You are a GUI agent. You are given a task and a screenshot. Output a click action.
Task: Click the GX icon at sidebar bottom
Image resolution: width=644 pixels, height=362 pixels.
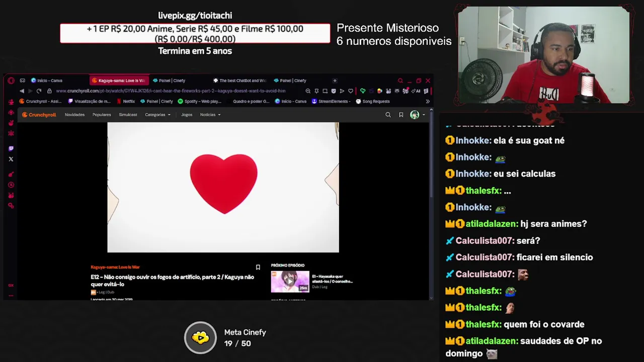(x=11, y=285)
